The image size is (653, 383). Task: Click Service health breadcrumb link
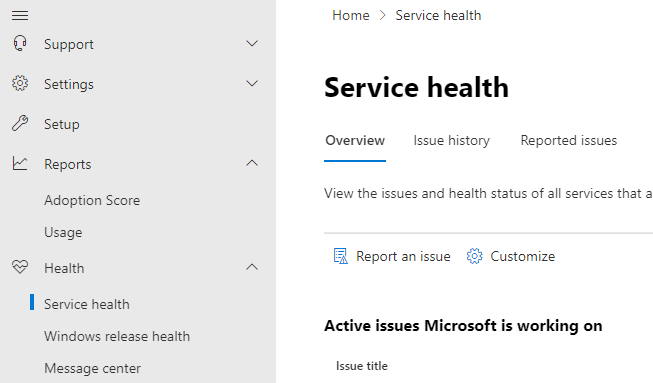pos(438,15)
